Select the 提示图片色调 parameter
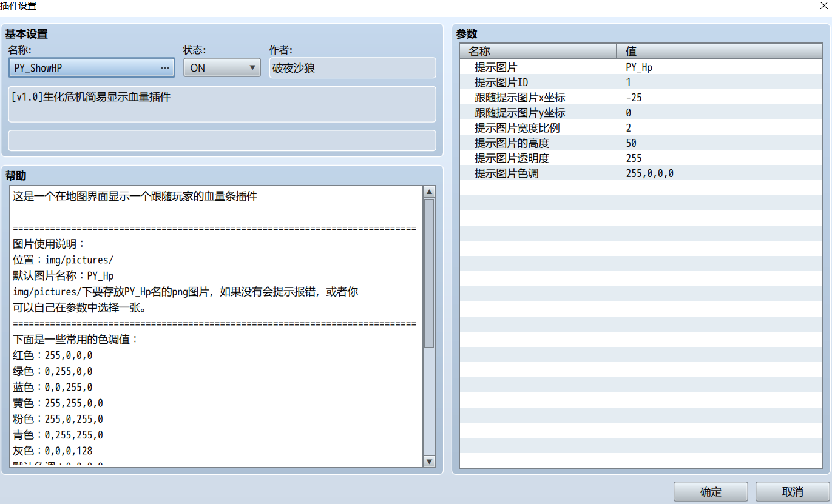 coord(641,173)
